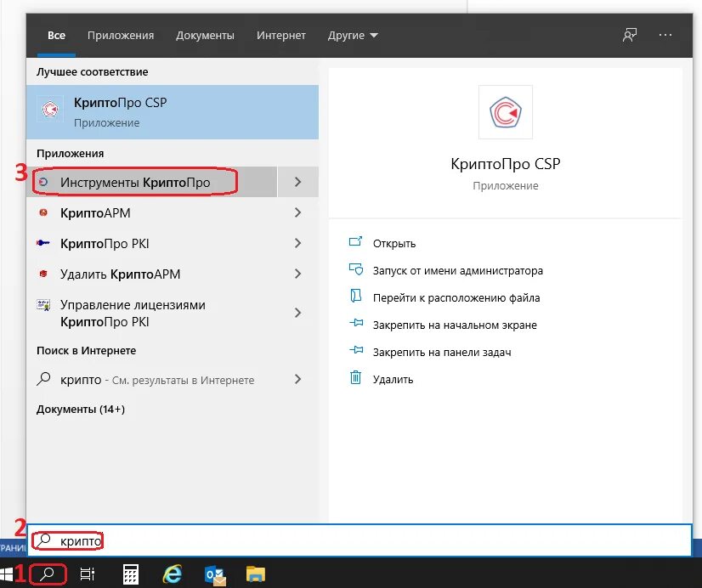Expand the arrow next to КриптоПро PKI
The image size is (702, 588).
click(298, 243)
